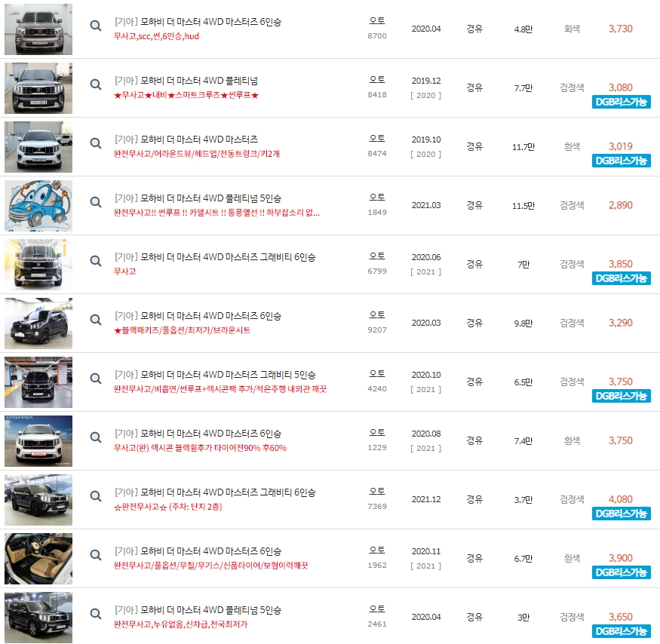
Task: Open listing title 마스터즈 그래비티 6인승 dated 2021.12
Action: point(215,492)
